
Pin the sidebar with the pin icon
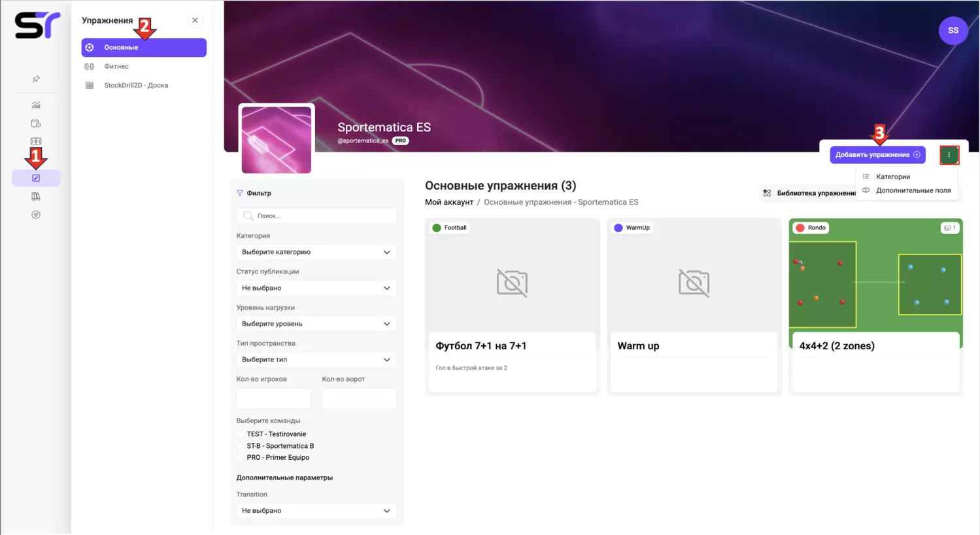36,79
